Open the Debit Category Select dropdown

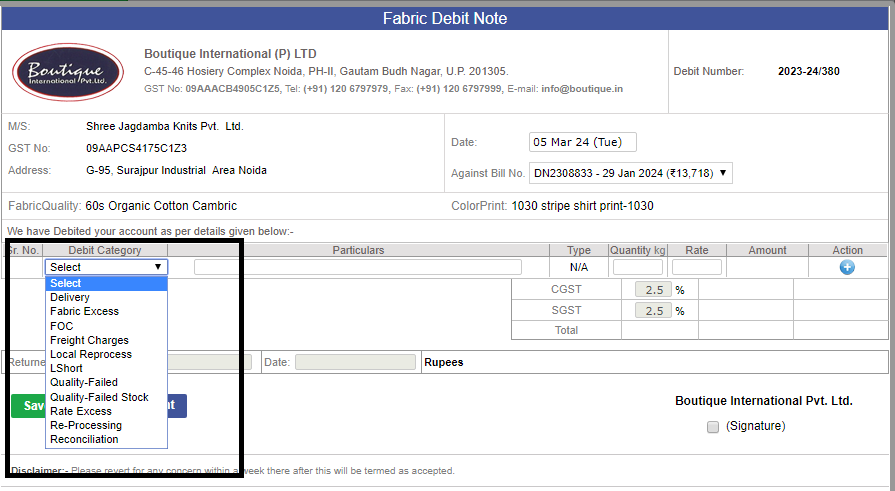click(x=106, y=267)
